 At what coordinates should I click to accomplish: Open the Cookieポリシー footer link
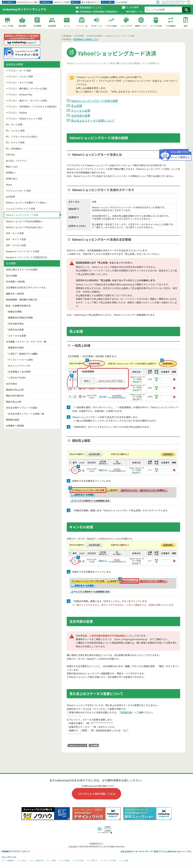(x=96, y=843)
